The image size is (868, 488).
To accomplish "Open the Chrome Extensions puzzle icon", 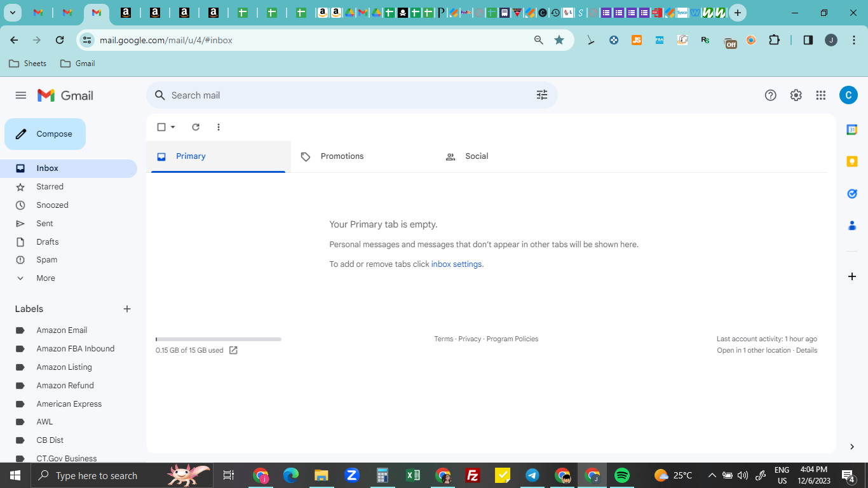I will point(774,40).
